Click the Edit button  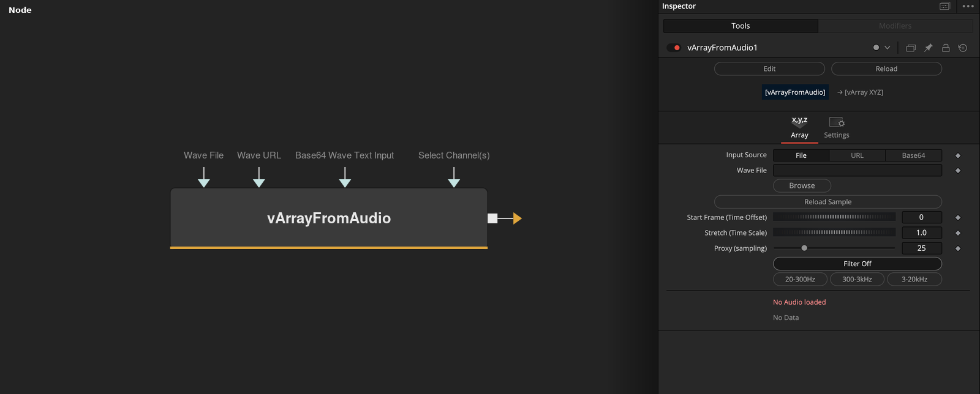coord(769,69)
